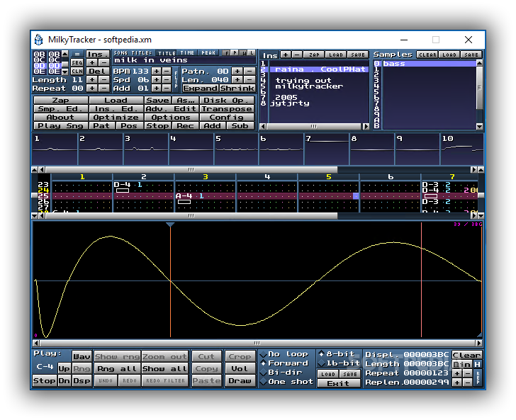Switch to the TIME tab
516x420 pixels.
pos(187,52)
